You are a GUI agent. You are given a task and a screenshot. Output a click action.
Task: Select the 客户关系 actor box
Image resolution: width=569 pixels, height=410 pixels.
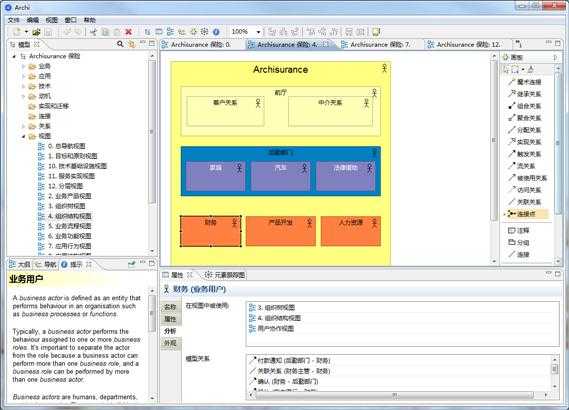tap(225, 111)
